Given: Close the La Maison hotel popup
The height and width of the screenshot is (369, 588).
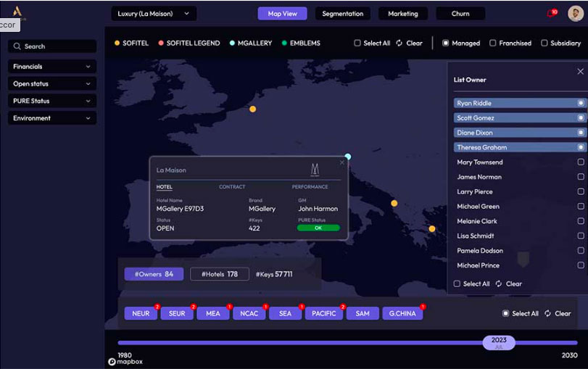Looking at the screenshot, I should pos(341,162).
